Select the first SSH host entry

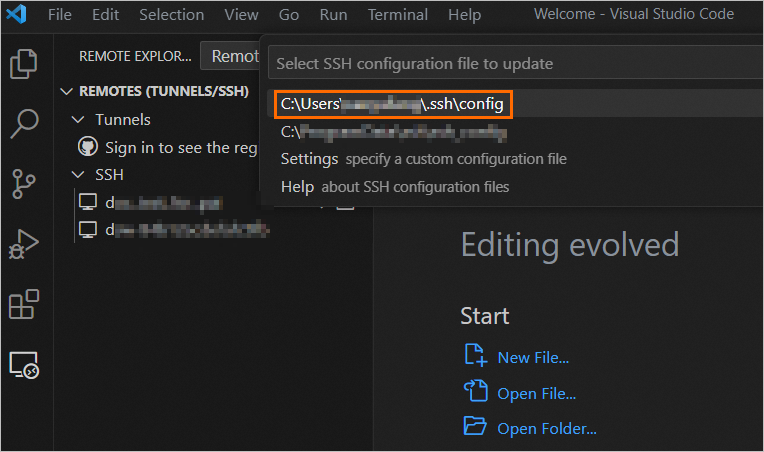click(164, 203)
